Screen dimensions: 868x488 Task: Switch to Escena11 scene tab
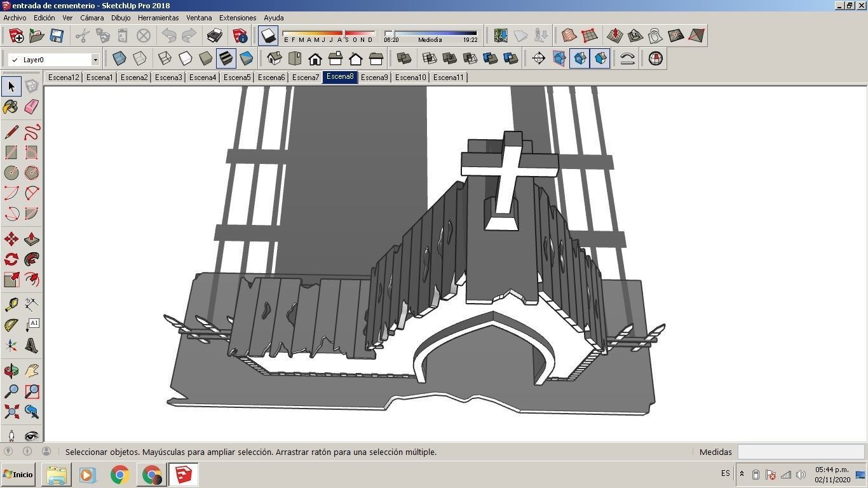[449, 78]
